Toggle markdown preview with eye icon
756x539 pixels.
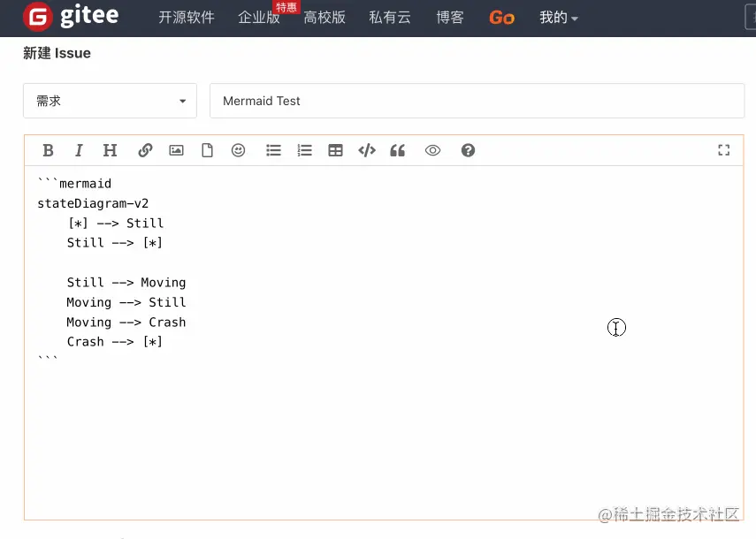coord(433,150)
